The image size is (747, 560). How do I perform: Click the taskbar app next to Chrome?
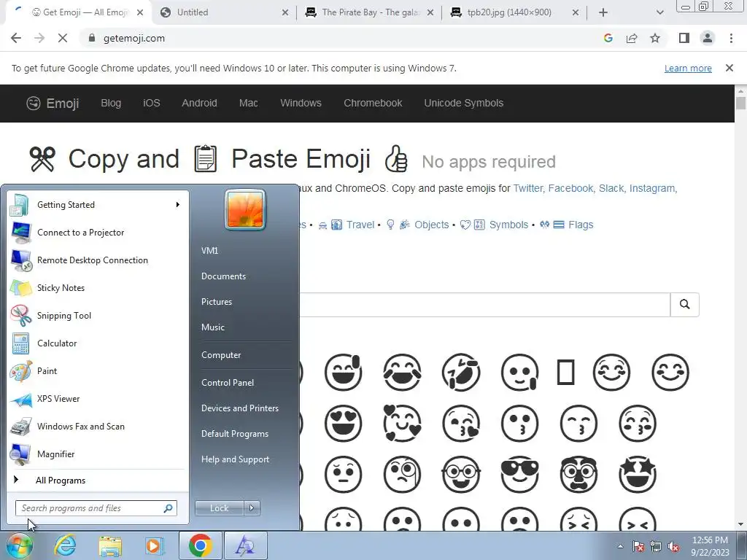point(245,545)
